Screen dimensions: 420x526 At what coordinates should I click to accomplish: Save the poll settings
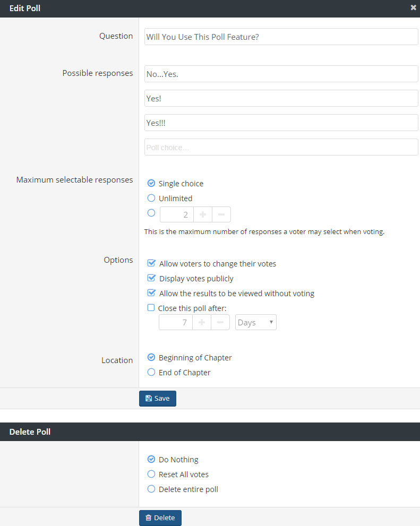click(x=157, y=398)
